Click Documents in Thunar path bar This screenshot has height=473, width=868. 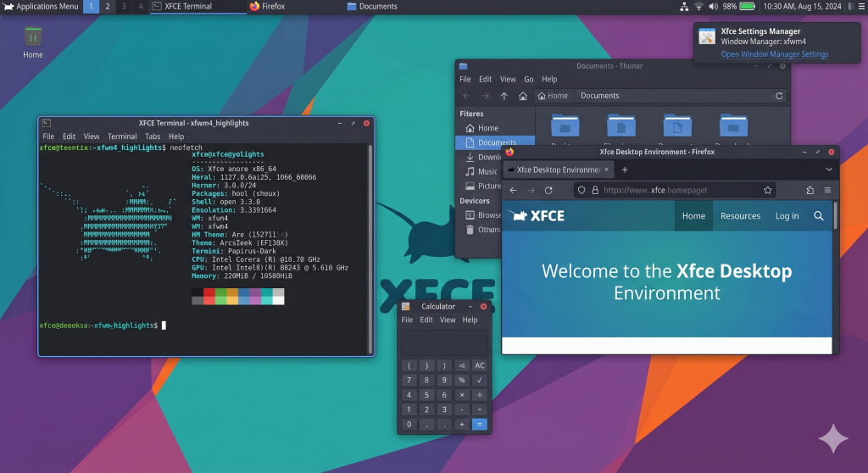coord(599,96)
